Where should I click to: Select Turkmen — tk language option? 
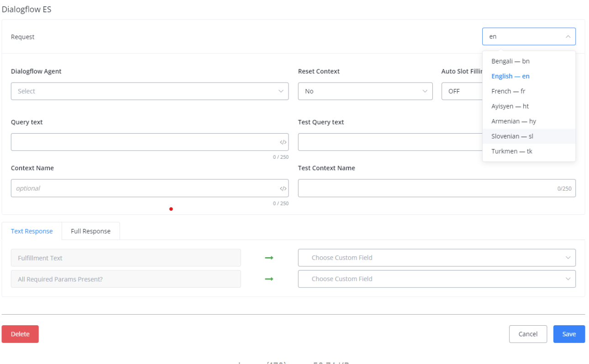pos(529,151)
